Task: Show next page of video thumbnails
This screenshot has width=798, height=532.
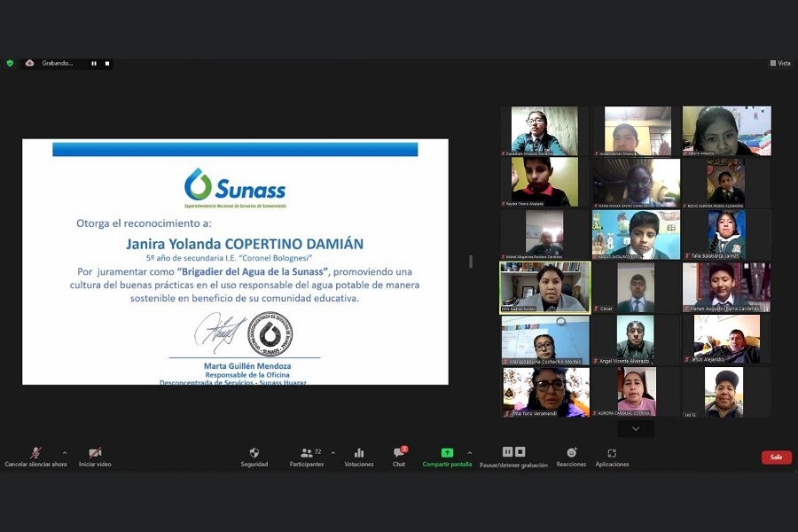Action: pyautogui.click(x=636, y=429)
